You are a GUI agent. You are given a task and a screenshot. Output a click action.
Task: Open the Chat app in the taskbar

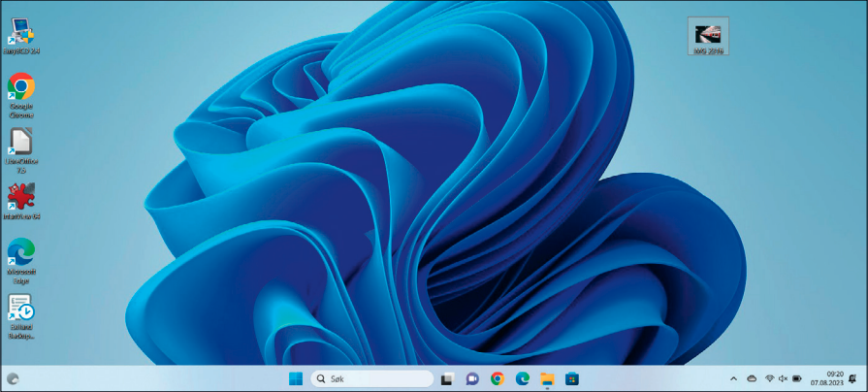click(x=472, y=378)
